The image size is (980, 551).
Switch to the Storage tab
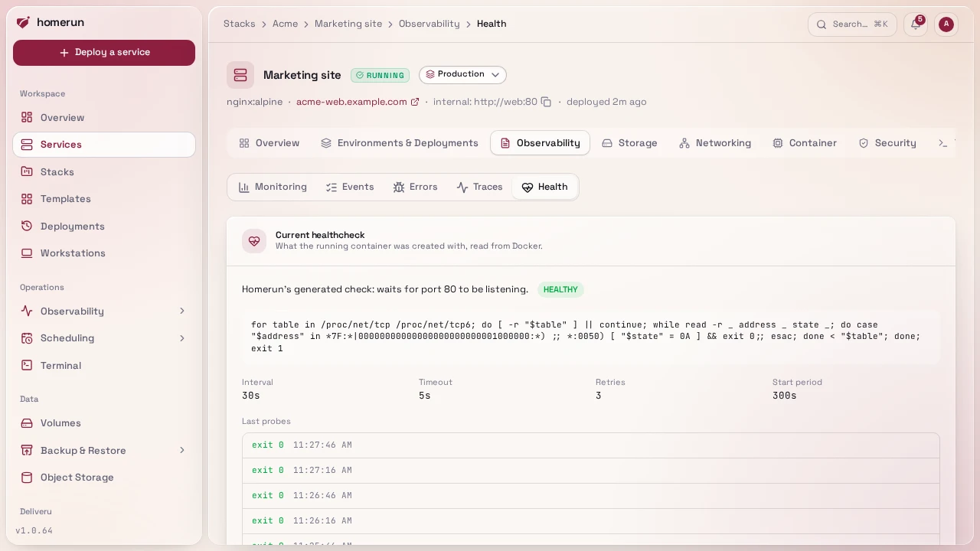tap(629, 143)
